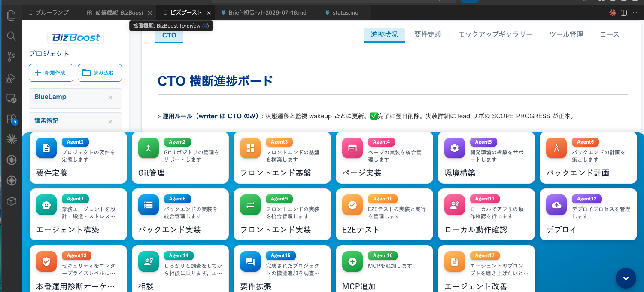Click the Agent12 デプロイ cloud upload icon

tap(556, 205)
